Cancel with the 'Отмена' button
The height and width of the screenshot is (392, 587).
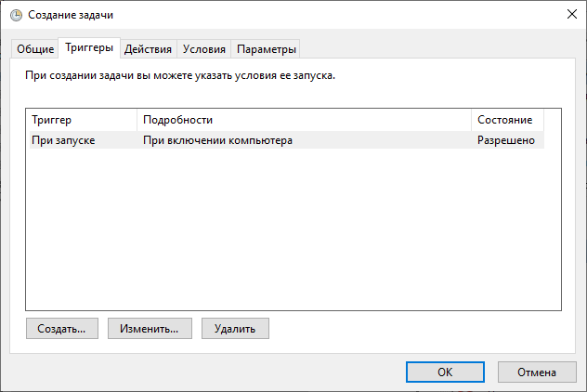pos(537,372)
